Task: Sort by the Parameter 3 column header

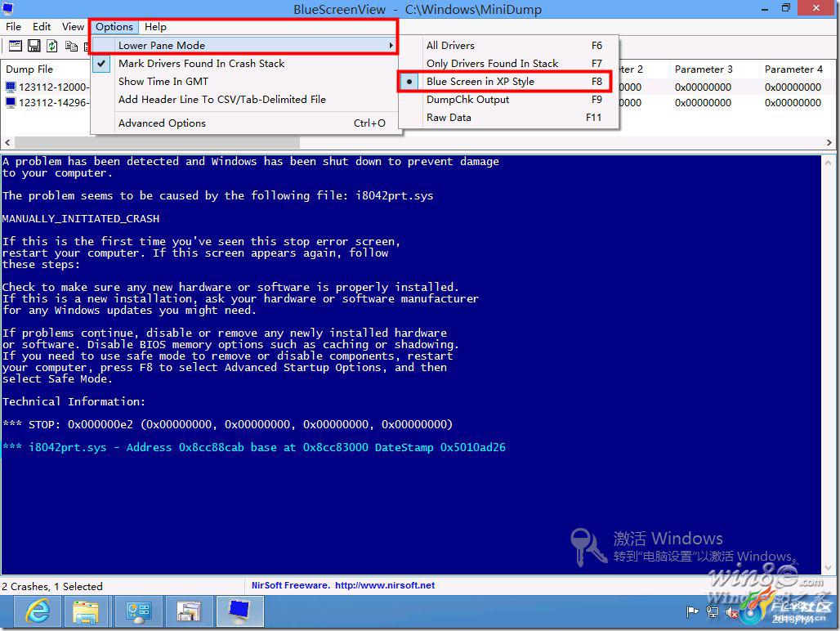Action: point(713,69)
